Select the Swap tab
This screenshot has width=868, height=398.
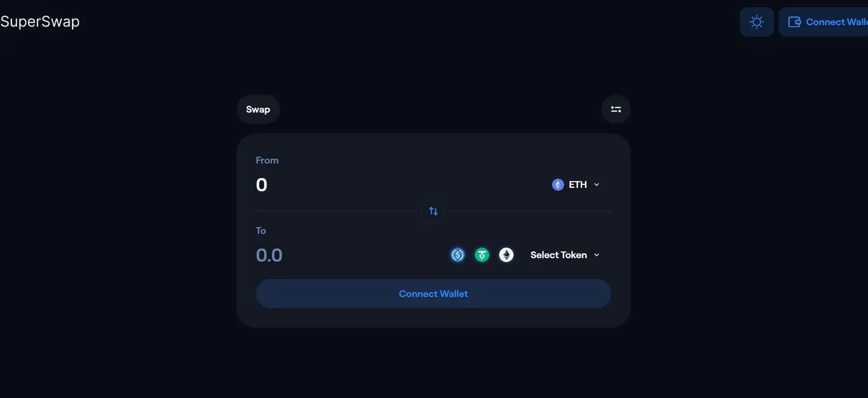[258, 109]
